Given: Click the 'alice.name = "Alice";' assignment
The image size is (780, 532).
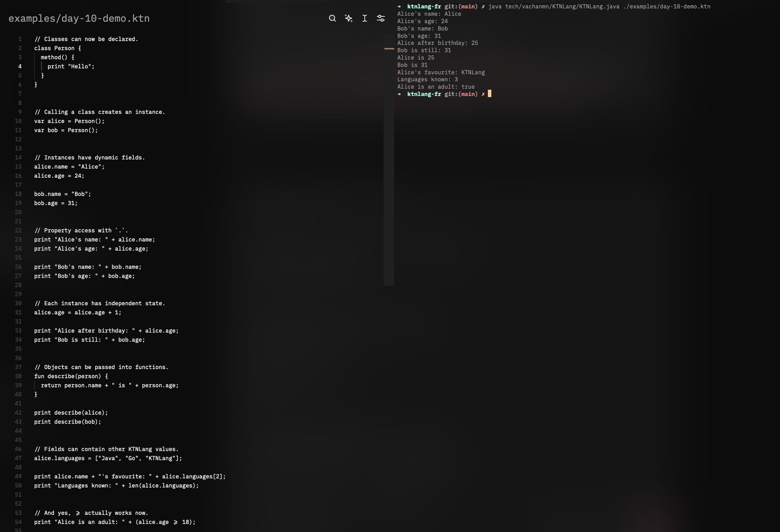Looking at the screenshot, I should (x=69, y=167).
